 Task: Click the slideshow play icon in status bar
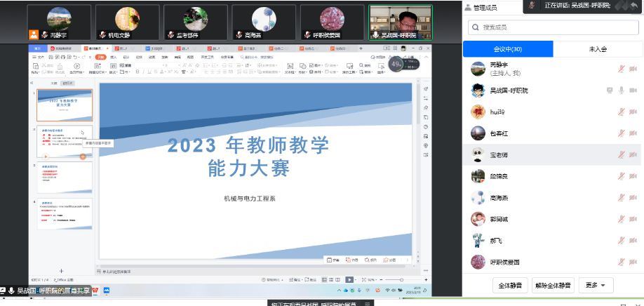[349, 279]
